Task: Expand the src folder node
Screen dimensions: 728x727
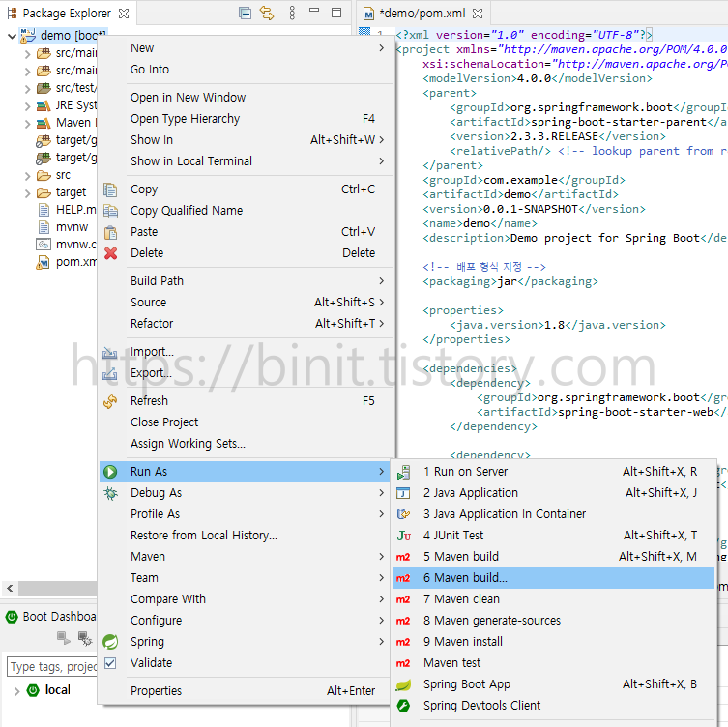Action: 27,176
